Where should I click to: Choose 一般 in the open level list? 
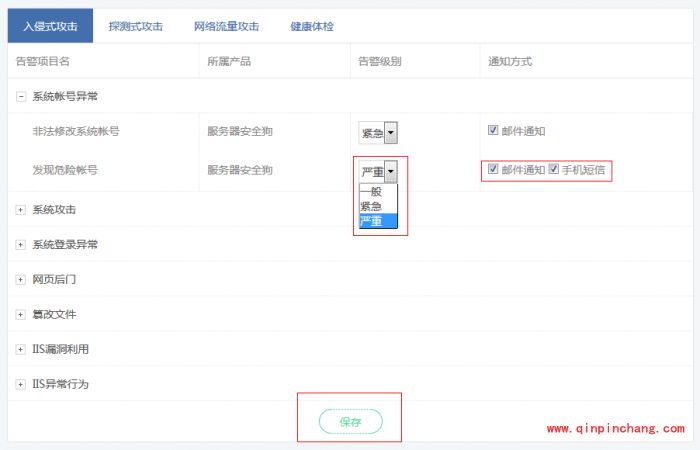coord(378,192)
